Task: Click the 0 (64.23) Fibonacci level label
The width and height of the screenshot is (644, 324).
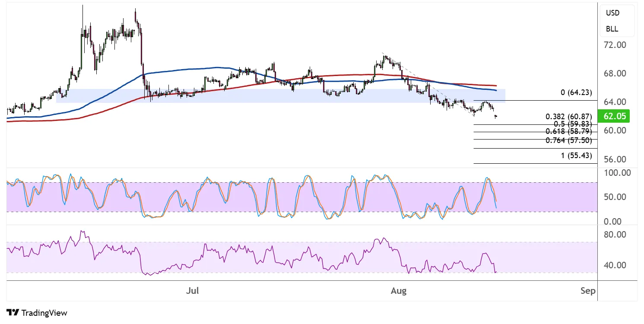Action: tap(576, 92)
